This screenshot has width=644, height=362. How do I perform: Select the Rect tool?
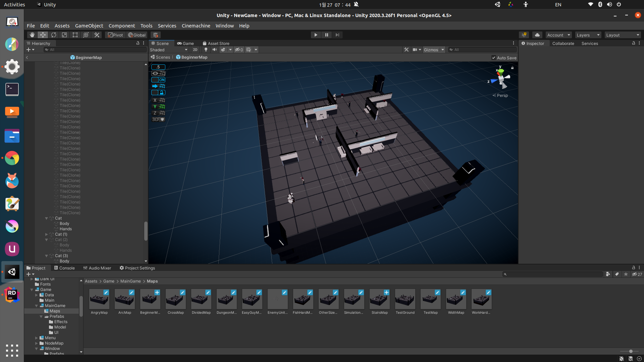75,35
